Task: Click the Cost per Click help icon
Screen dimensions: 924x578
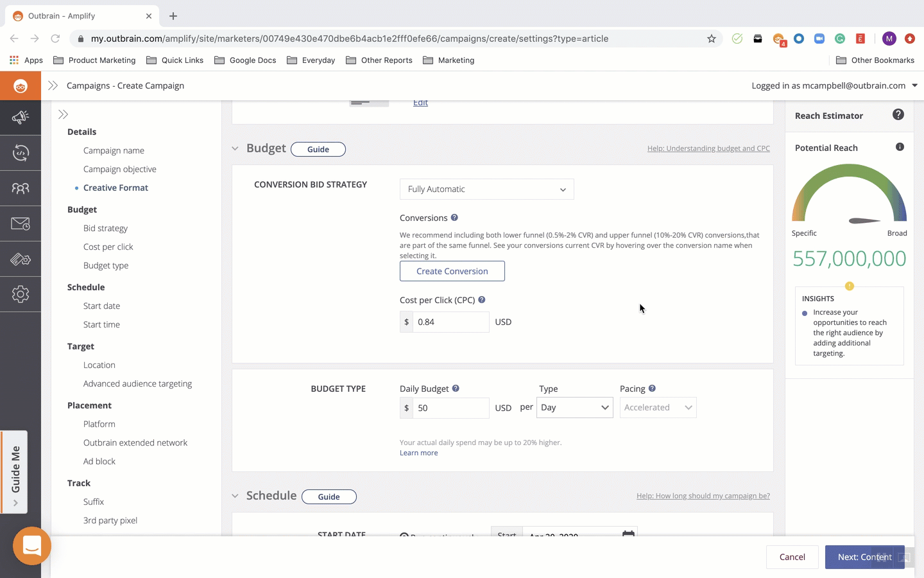Action: coord(482,300)
